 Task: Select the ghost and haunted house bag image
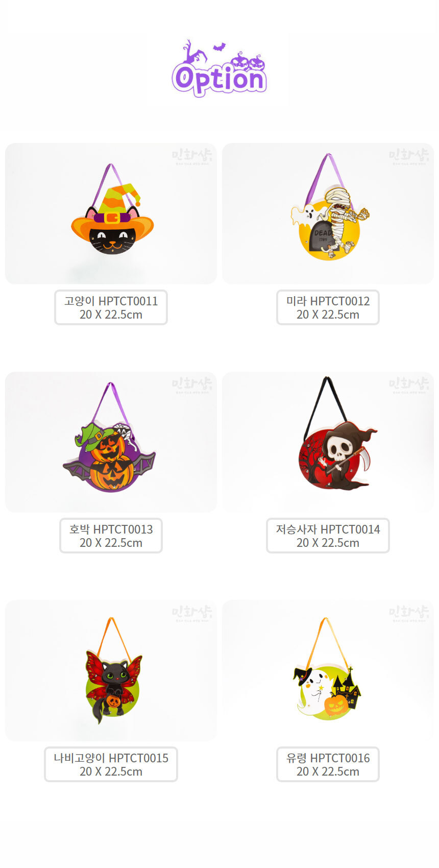point(328,670)
